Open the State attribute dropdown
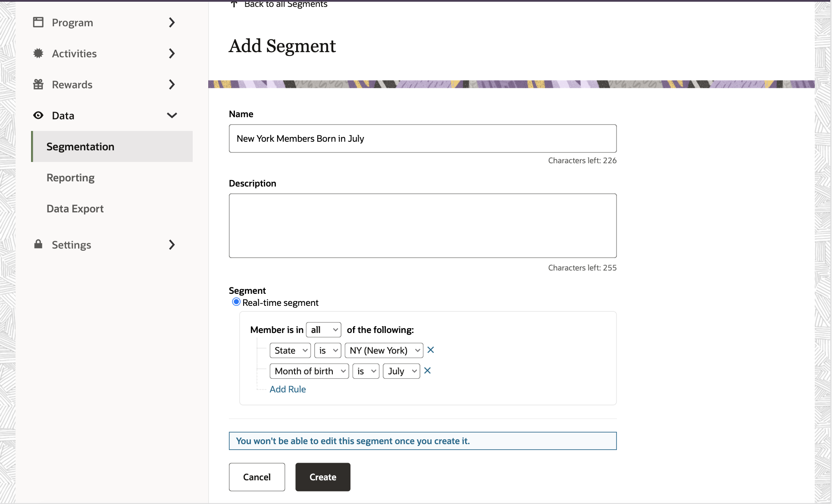This screenshot has height=504, width=832. pyautogui.click(x=290, y=350)
